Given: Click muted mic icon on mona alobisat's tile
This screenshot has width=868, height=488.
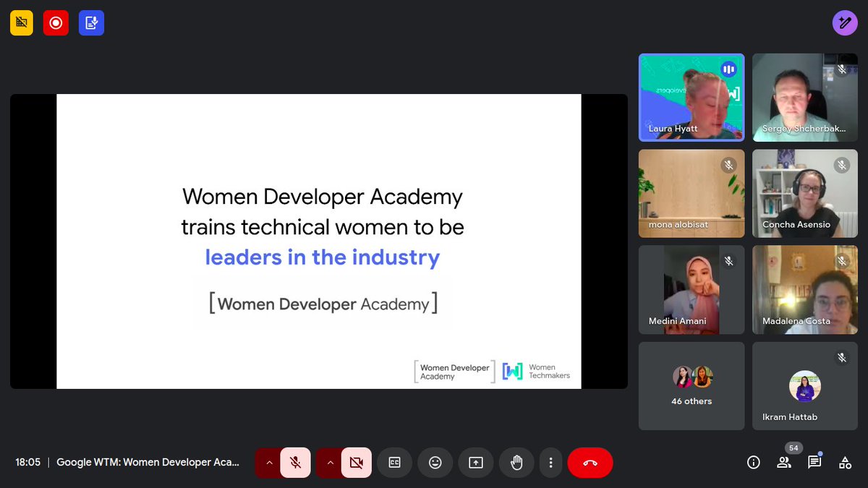Looking at the screenshot, I should [x=728, y=166].
